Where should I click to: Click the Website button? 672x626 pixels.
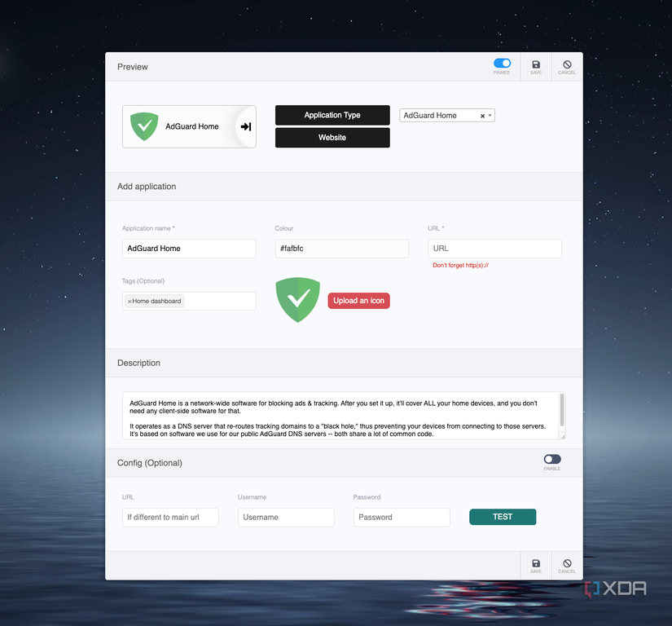coord(332,138)
